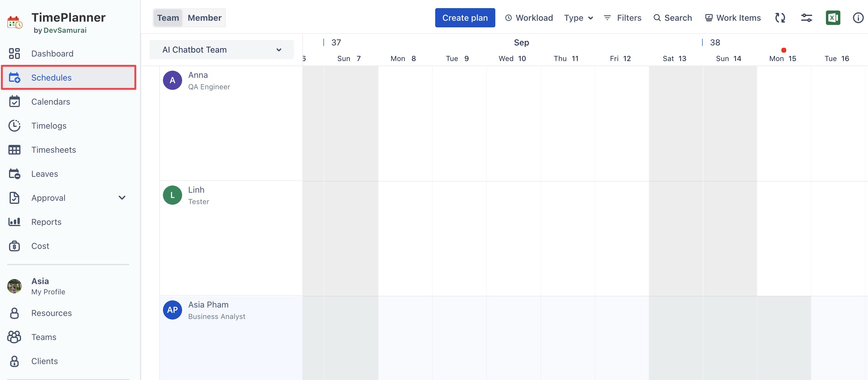Navigate to Leaves menu item
The width and height of the screenshot is (868, 380).
tap(44, 174)
